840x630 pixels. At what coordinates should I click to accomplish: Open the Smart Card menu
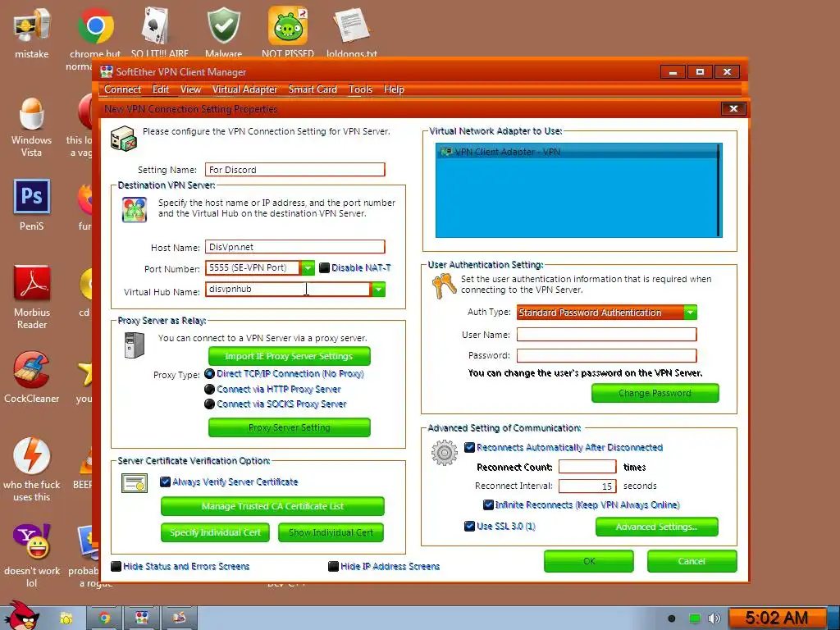(x=313, y=89)
